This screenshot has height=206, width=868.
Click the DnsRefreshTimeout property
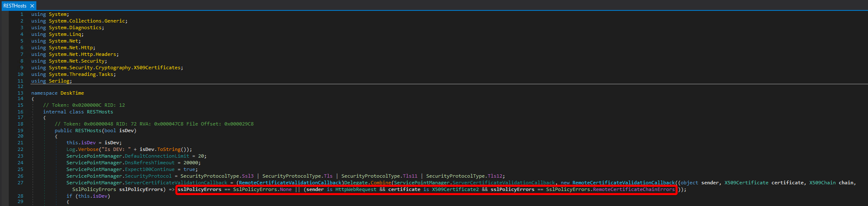[x=150, y=163]
